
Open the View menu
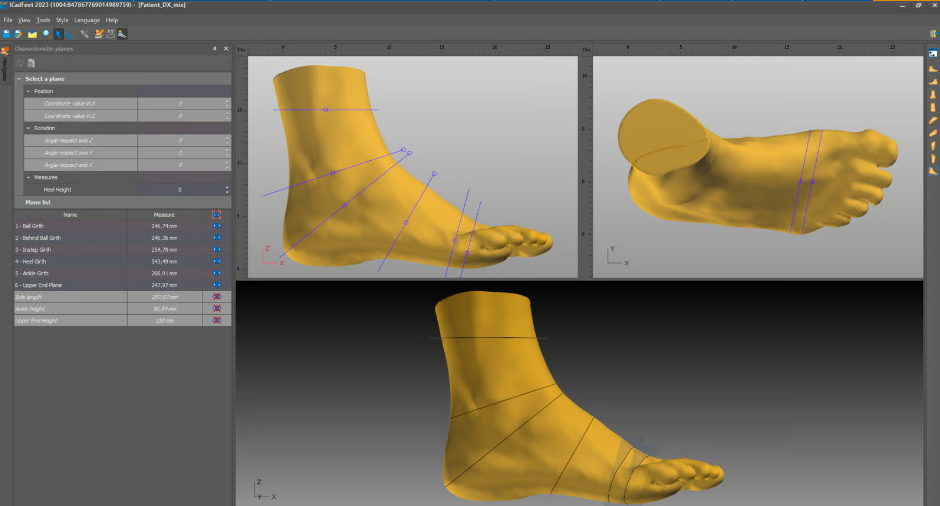coord(24,20)
